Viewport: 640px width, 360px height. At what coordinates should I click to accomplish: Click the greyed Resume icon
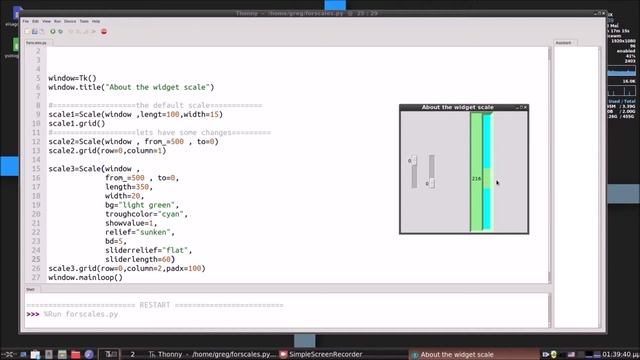point(93,31)
